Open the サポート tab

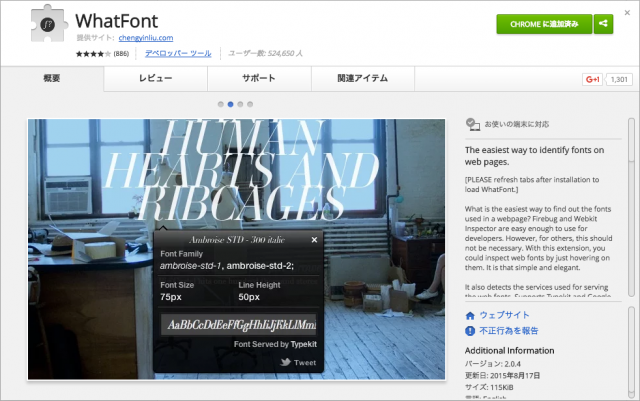pos(259,78)
